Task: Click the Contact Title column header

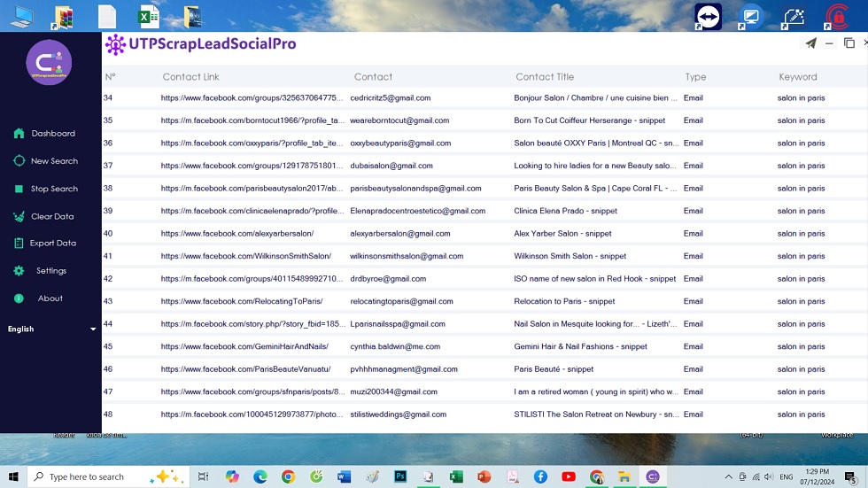Action: [x=545, y=77]
